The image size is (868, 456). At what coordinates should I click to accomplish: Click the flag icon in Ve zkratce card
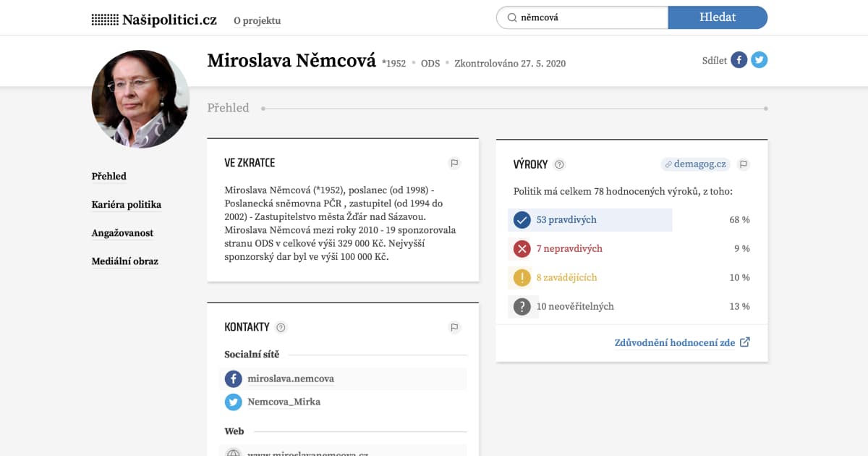(x=454, y=164)
